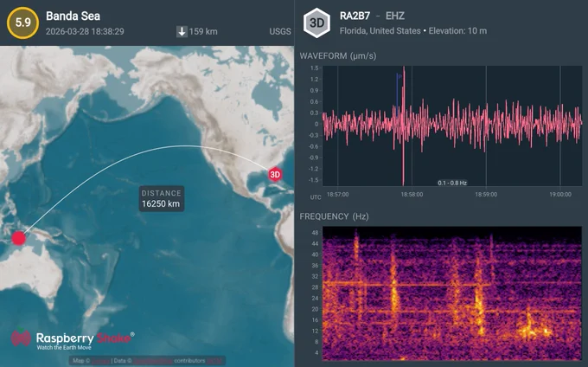Click the 18:58:00 time axis label

point(412,195)
